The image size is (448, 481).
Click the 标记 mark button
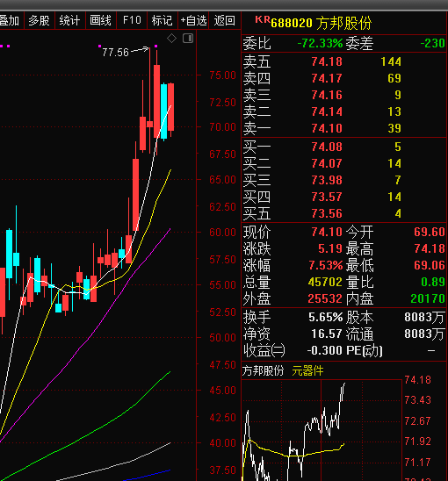pyautogui.click(x=163, y=20)
